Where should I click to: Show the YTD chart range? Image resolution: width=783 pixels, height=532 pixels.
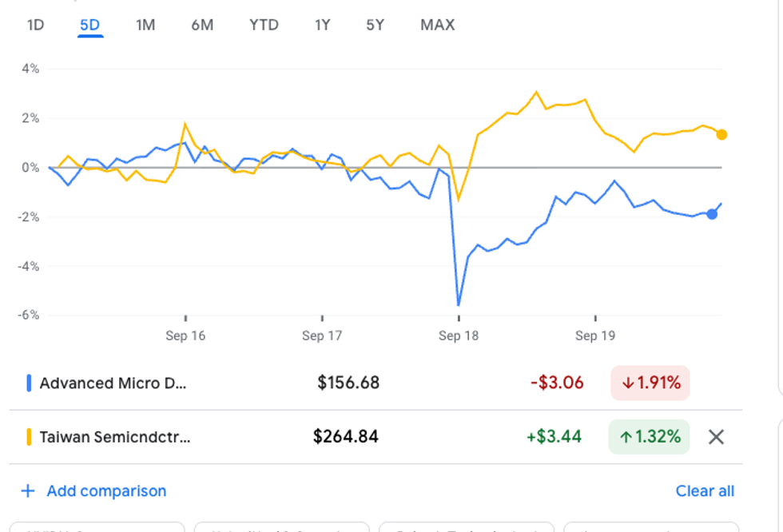tap(264, 25)
